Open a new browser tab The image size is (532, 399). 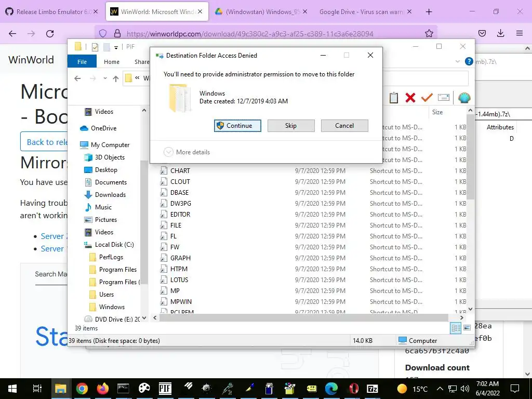coord(429,12)
